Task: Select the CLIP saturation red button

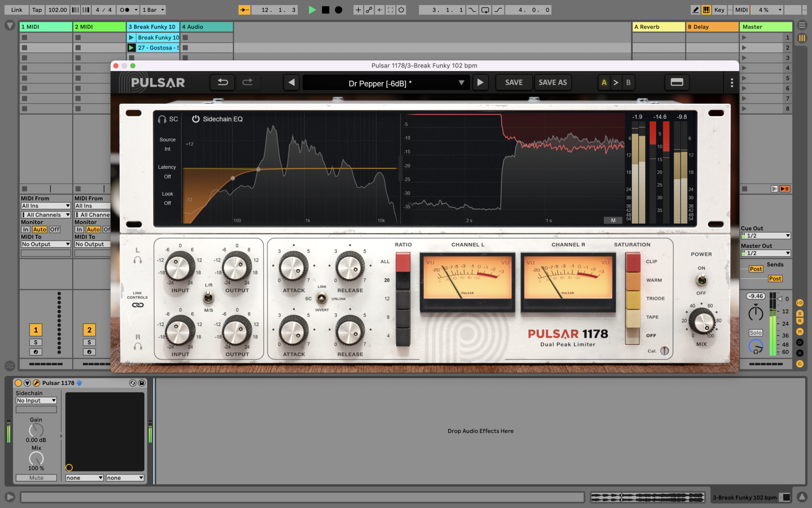Action: (633, 262)
